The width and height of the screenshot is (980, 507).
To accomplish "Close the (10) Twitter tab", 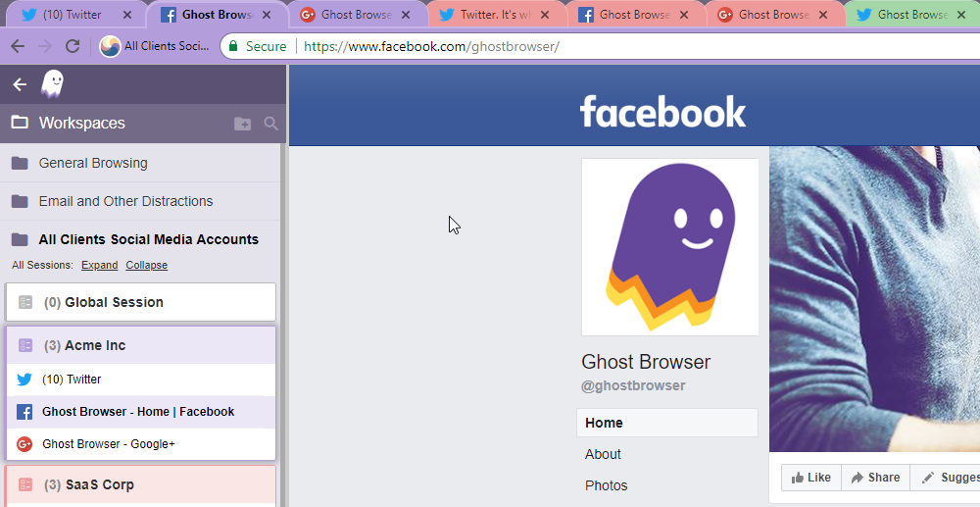I will 126,15.
